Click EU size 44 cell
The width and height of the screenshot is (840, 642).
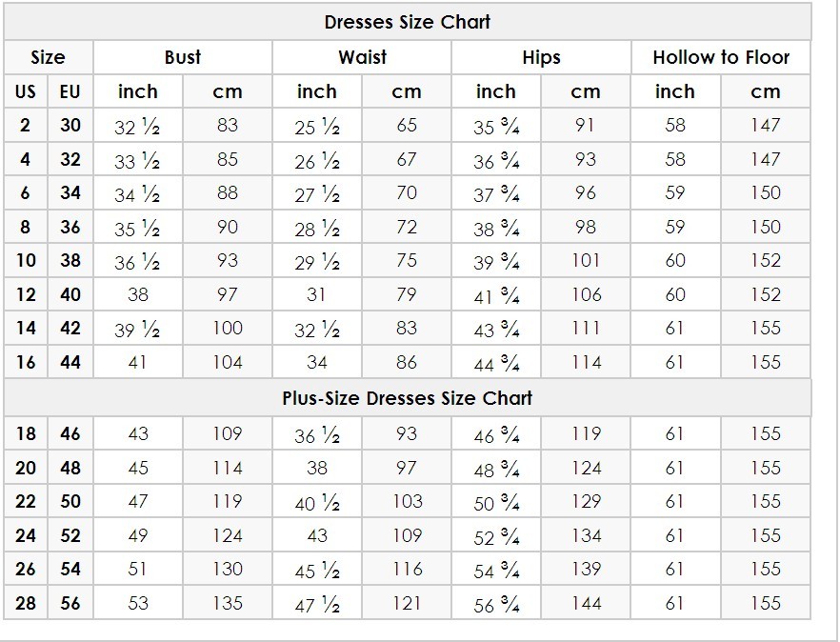(70, 362)
